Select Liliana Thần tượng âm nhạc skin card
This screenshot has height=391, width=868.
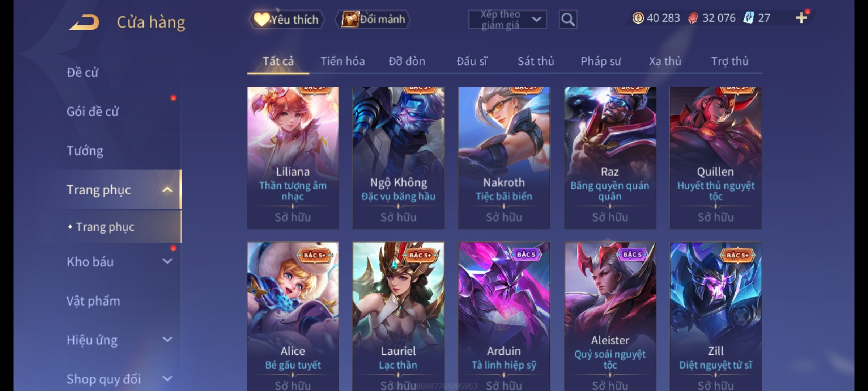click(x=293, y=158)
